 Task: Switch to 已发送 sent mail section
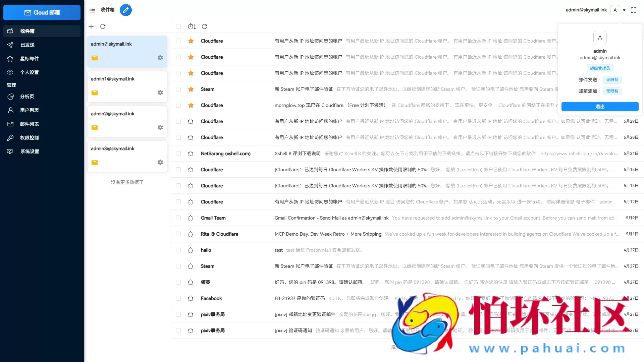coord(28,45)
